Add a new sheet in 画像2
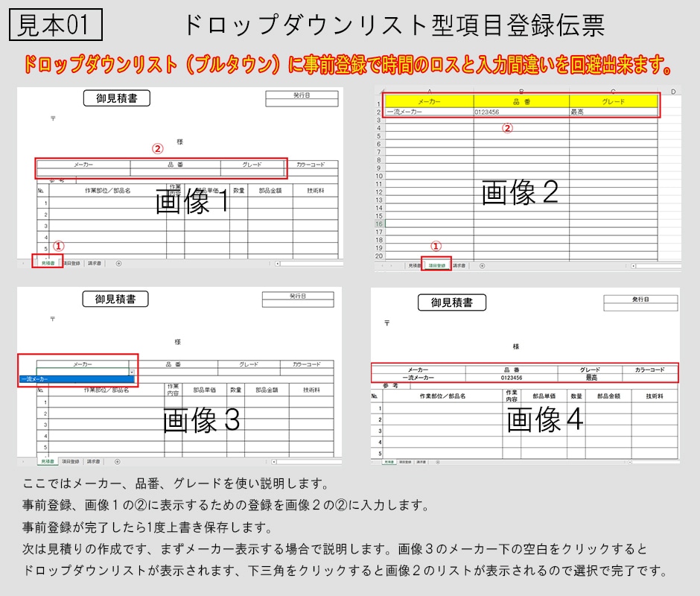Image resolution: width=700 pixels, height=596 pixels. pos(482,266)
